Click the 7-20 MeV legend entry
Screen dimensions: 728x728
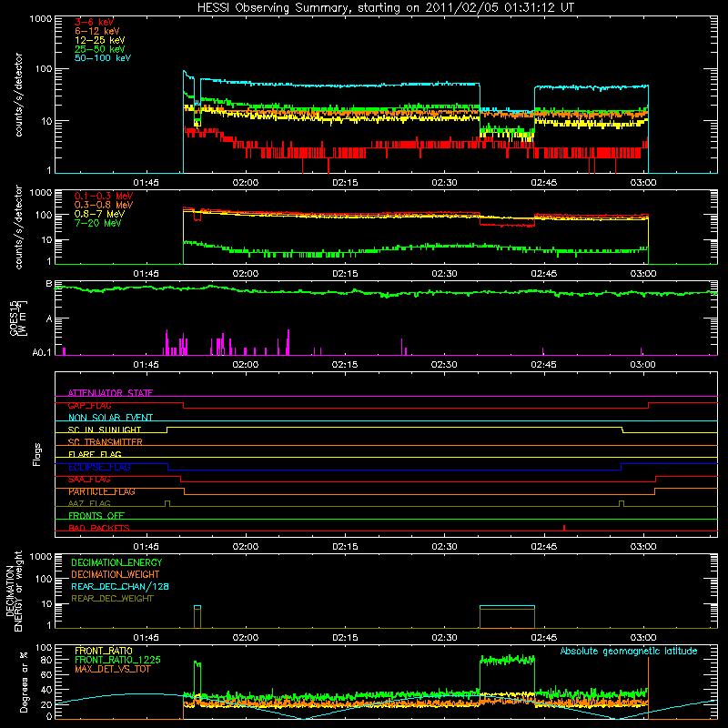(97, 223)
